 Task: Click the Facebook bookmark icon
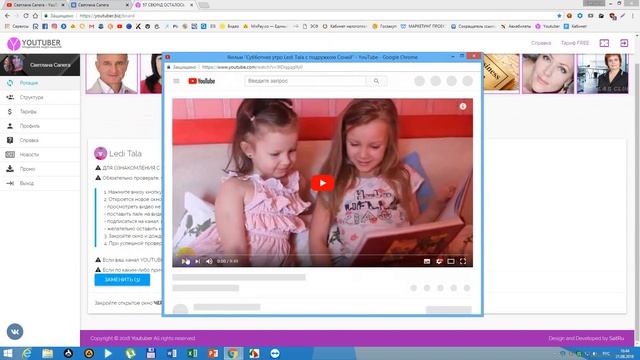click(x=45, y=26)
